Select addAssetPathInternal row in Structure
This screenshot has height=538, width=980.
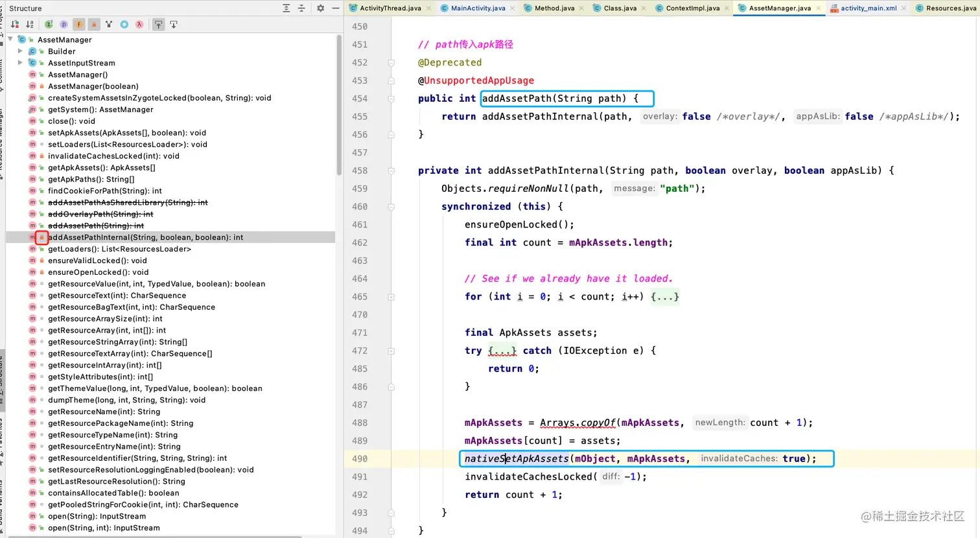click(x=170, y=237)
